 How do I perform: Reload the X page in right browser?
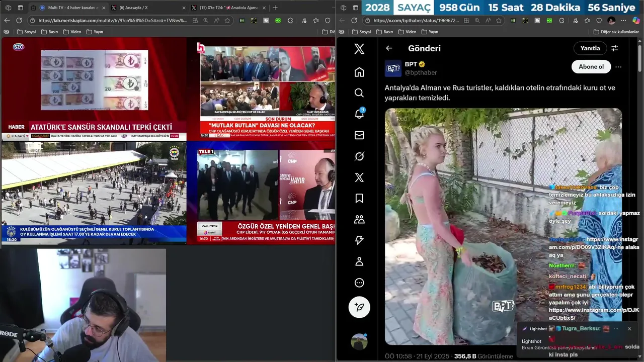pyautogui.click(x=354, y=21)
